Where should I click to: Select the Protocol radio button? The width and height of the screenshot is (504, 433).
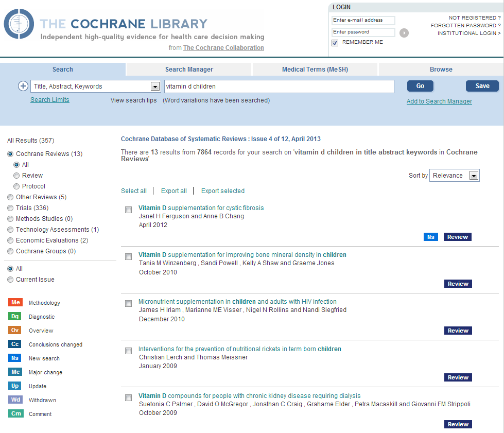click(x=16, y=186)
